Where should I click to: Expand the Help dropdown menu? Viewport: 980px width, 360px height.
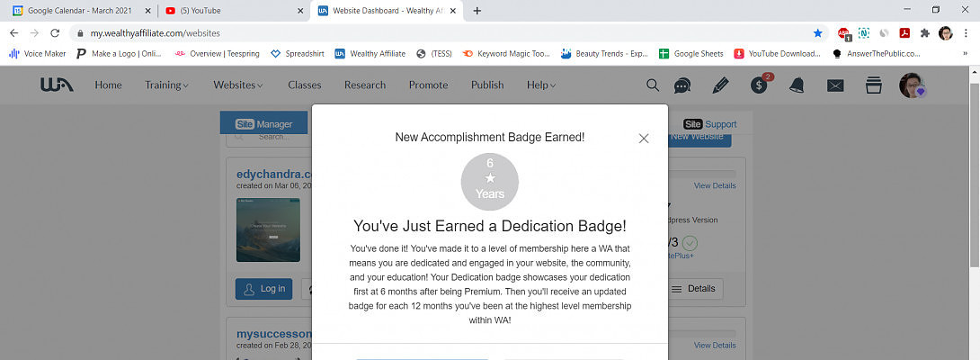(540, 85)
